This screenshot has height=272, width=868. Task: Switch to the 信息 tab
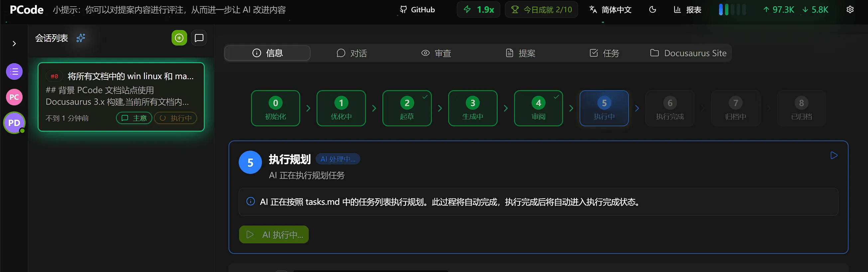point(267,53)
